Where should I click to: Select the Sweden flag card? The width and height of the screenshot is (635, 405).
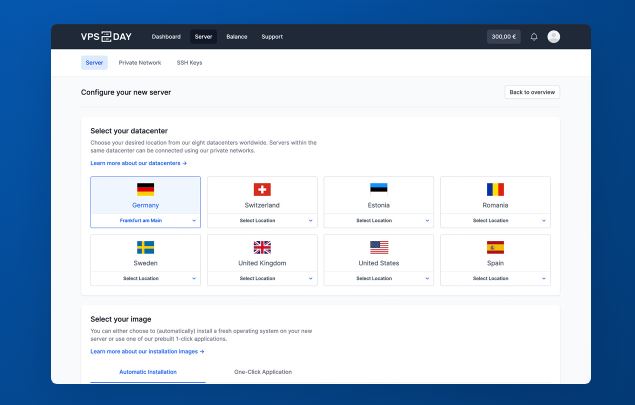pos(145,253)
